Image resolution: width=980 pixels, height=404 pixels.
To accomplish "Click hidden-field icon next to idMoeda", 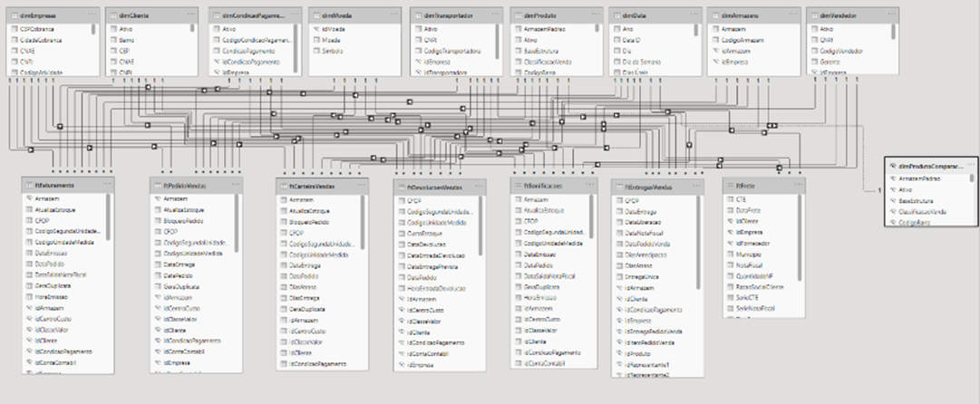I will click(x=315, y=29).
